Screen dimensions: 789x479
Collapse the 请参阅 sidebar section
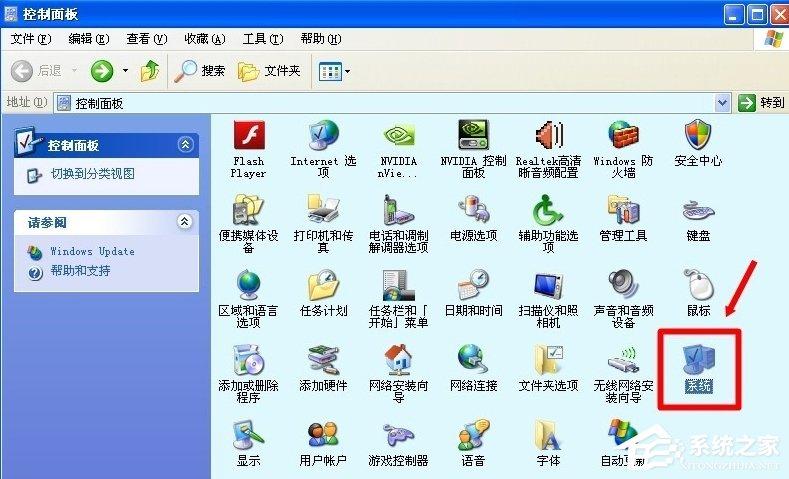pyautogui.click(x=184, y=221)
